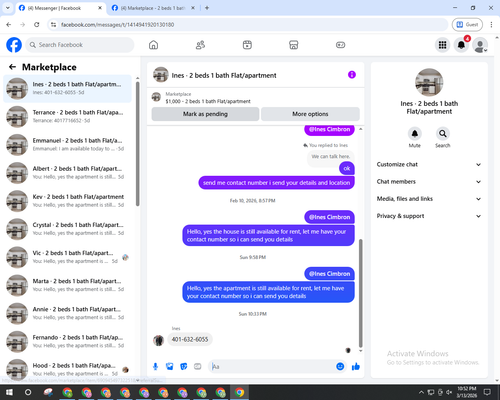Screen dimensions: 500x400
Task: Expand Customize chat section
Action: (x=429, y=164)
